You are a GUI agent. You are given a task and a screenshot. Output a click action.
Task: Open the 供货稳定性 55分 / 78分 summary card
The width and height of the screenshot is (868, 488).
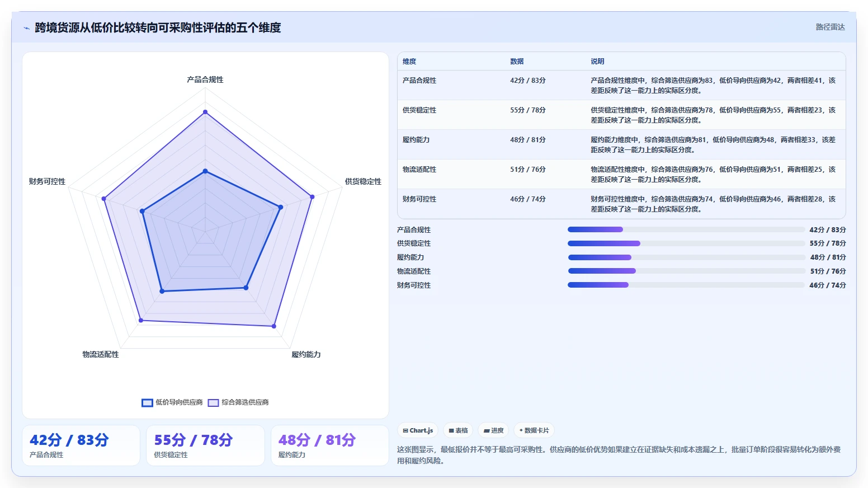(205, 445)
